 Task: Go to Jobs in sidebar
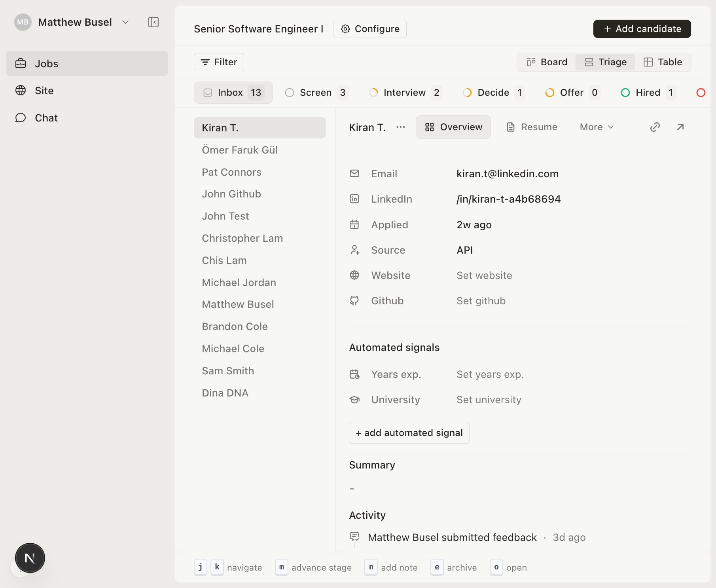(x=87, y=63)
